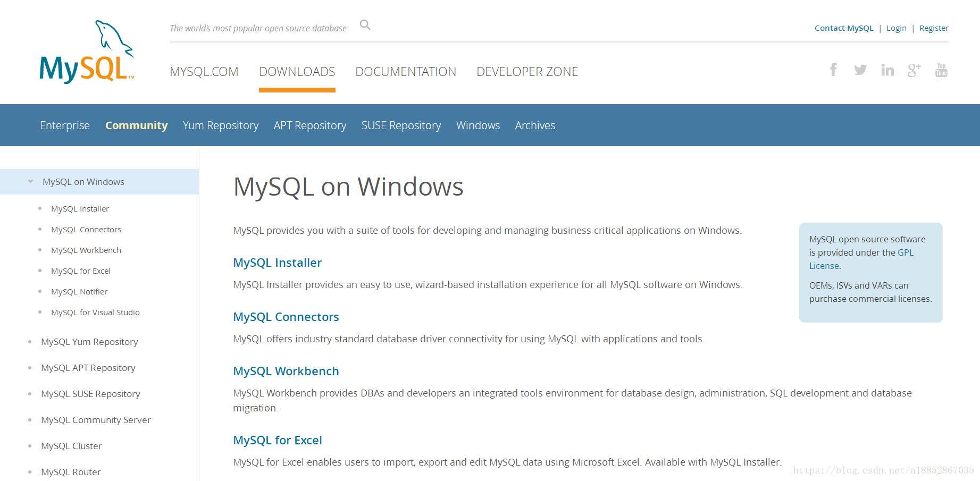Follow the MySQL Connectors heading link
Viewport: 980px width, 481px height.
(x=286, y=317)
